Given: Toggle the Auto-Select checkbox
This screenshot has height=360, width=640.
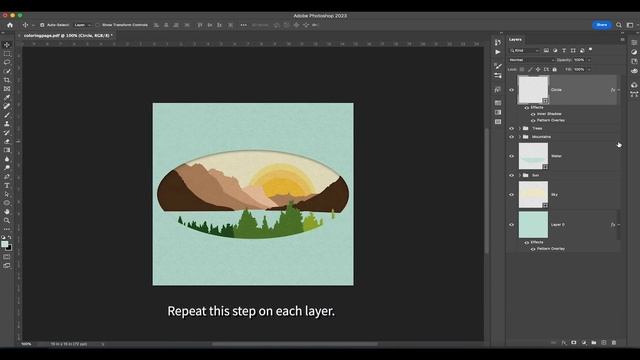Looking at the screenshot, I should (42, 25).
